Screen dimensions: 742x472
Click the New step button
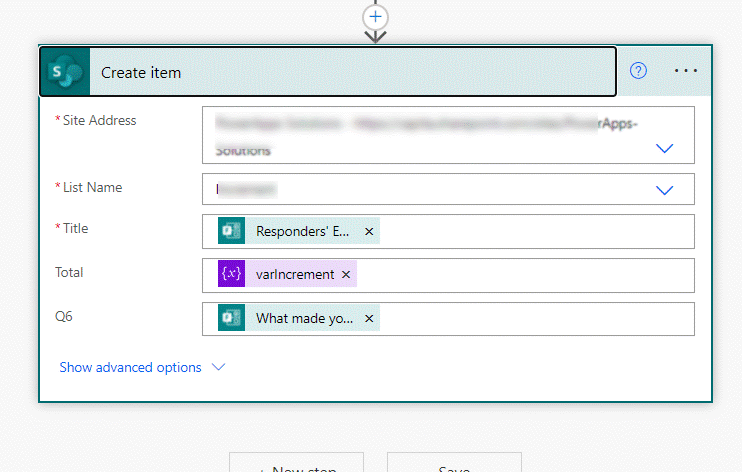click(x=297, y=463)
